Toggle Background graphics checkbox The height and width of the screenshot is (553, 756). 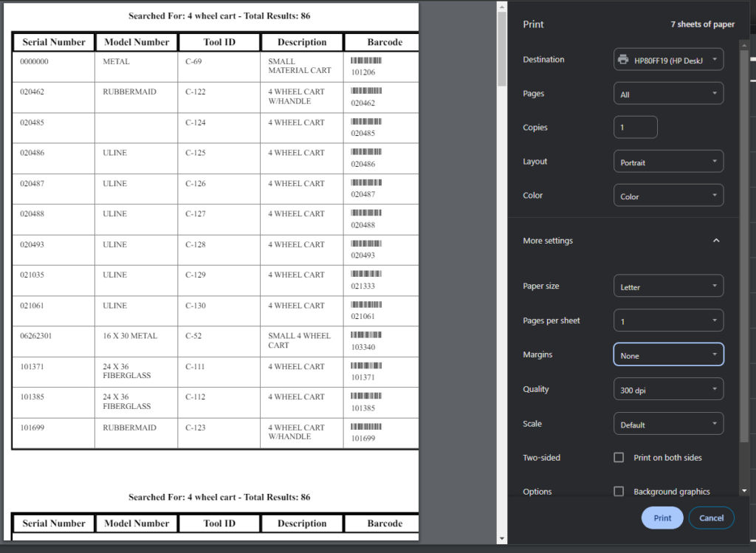pos(619,492)
